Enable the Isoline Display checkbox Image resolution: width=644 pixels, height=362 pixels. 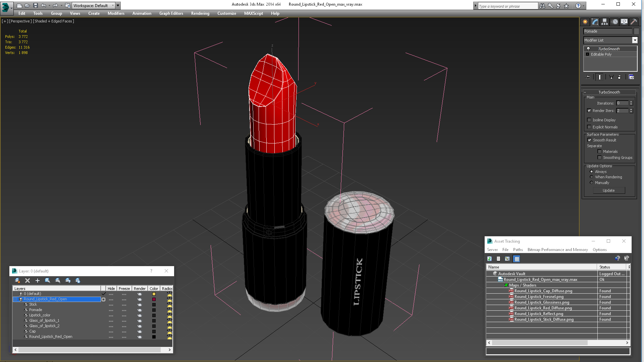[x=589, y=120]
